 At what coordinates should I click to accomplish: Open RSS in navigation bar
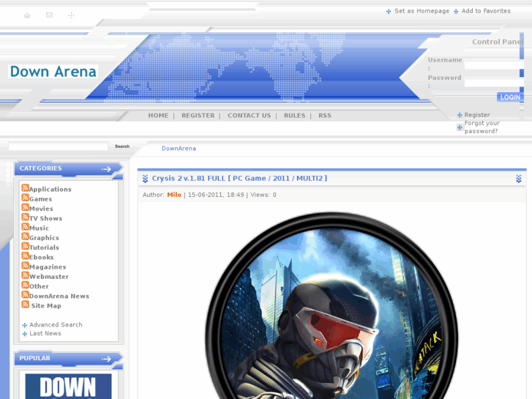coord(325,116)
